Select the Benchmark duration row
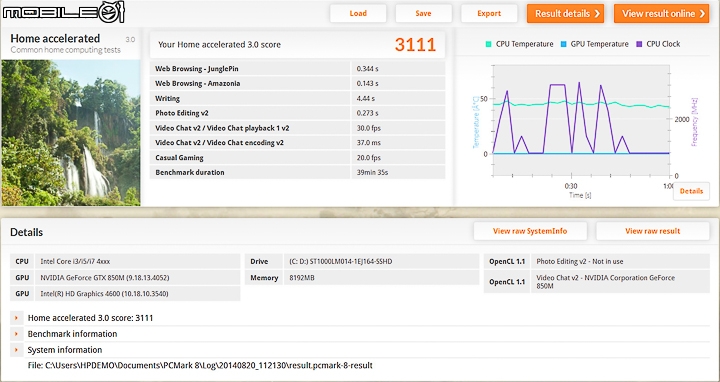The image size is (720, 382). (298, 172)
